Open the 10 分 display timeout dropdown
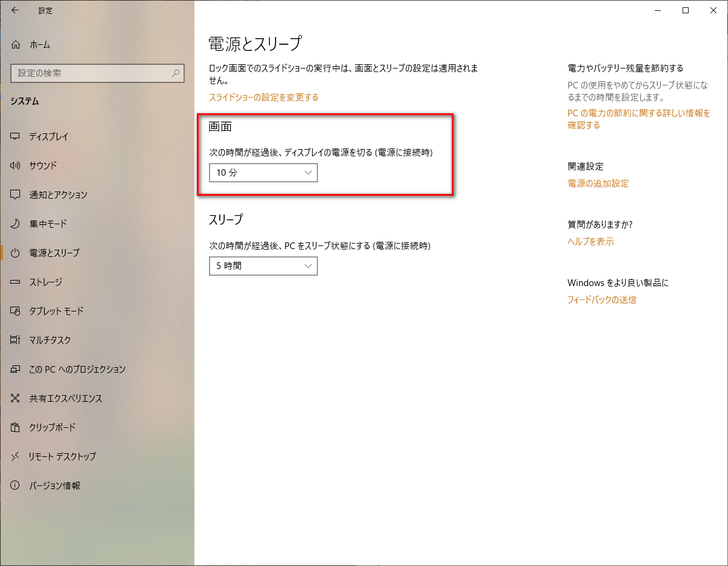 pos(263,173)
